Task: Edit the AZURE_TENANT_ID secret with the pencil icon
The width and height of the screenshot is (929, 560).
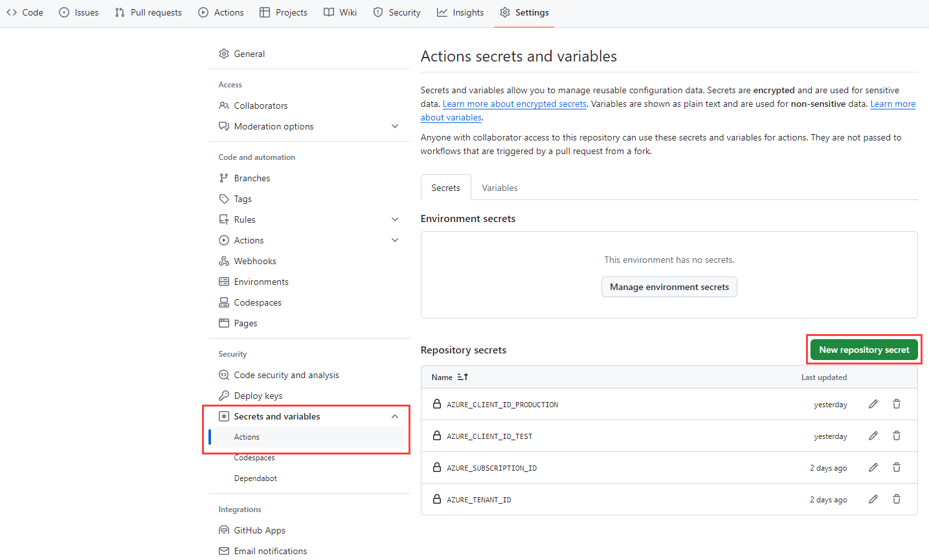Action: 873,499
